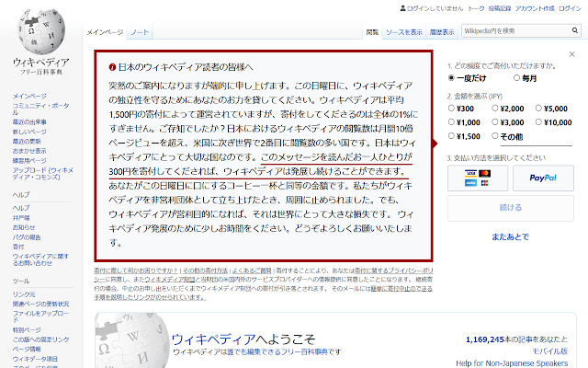Viewport: 588px width, 368px height.
Task: Open ウィキデータ項目 sidebar link
Action: [x=35, y=359]
